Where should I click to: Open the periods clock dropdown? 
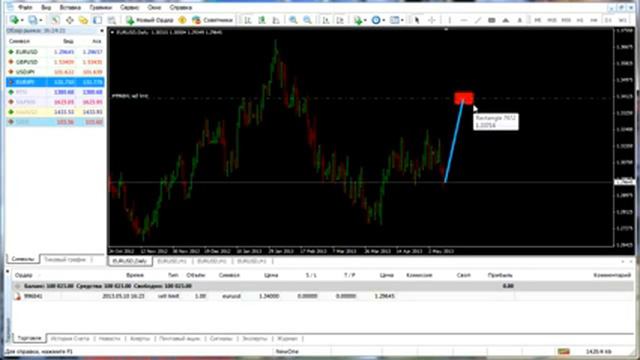pyautogui.click(x=378, y=20)
